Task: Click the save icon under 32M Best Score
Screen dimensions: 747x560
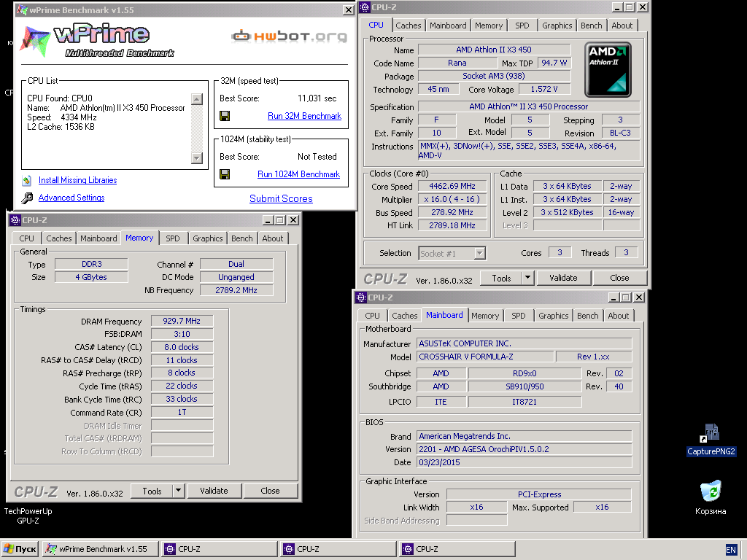Action: tap(225, 116)
